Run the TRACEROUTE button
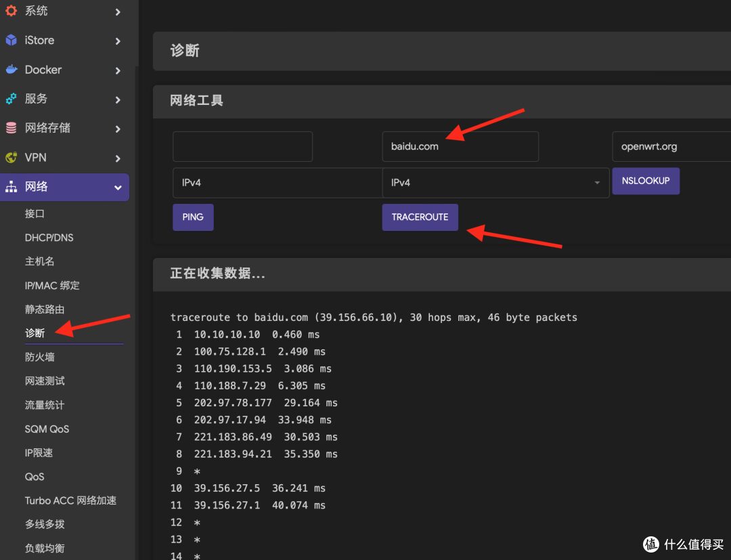This screenshot has width=731, height=560. pos(420,217)
